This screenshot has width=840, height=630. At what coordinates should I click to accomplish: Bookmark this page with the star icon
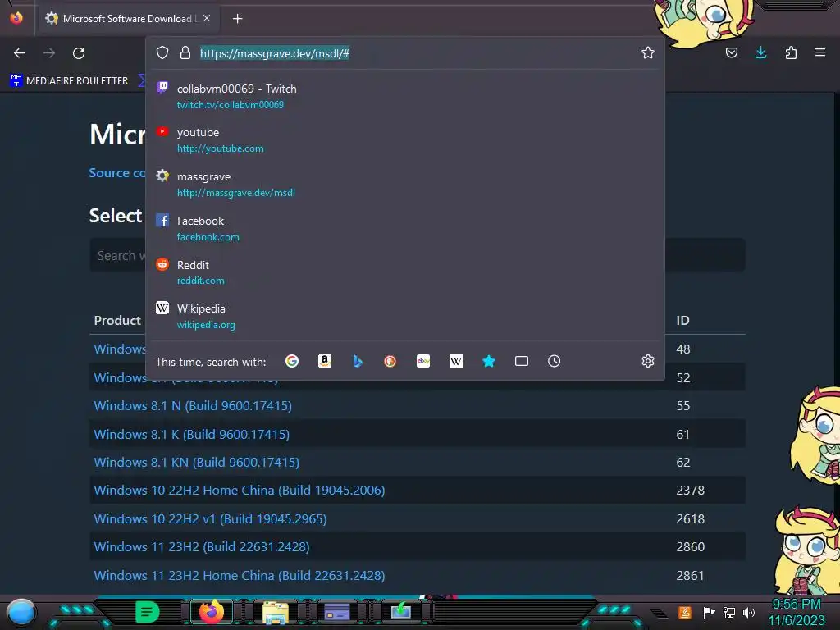click(x=648, y=52)
